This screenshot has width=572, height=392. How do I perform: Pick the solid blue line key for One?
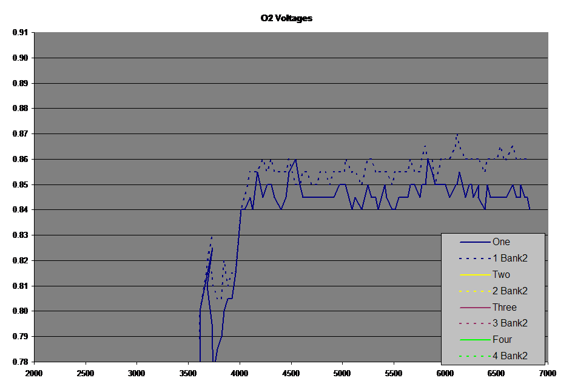click(x=475, y=242)
